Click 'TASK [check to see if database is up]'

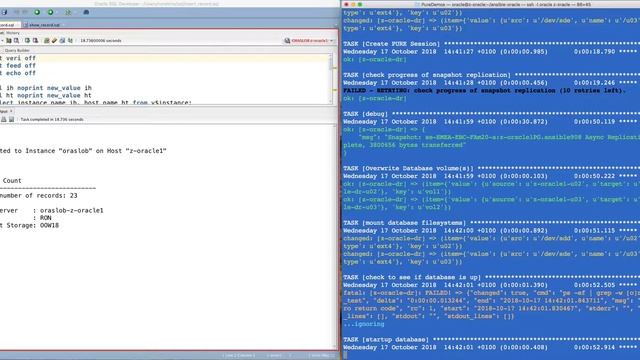[x=412, y=277]
